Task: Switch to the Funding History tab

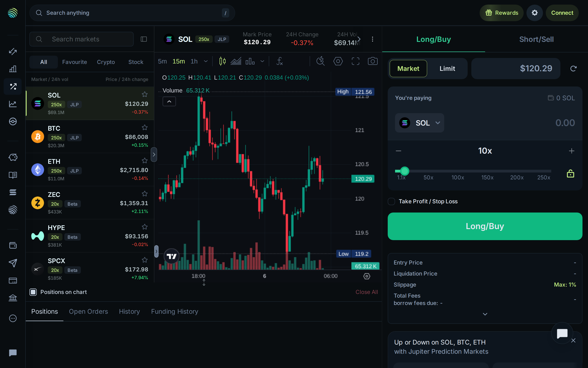Action: [175, 311]
